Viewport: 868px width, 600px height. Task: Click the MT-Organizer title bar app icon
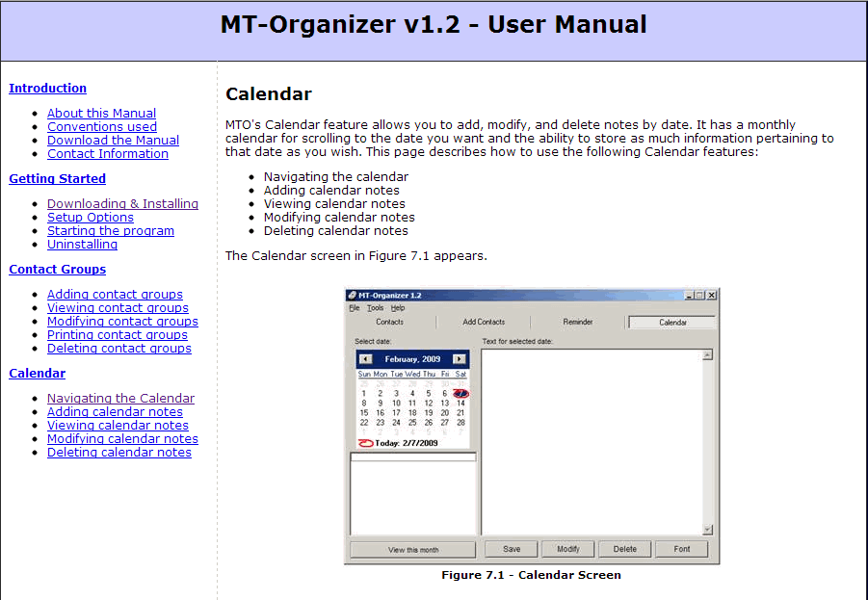tap(353, 295)
